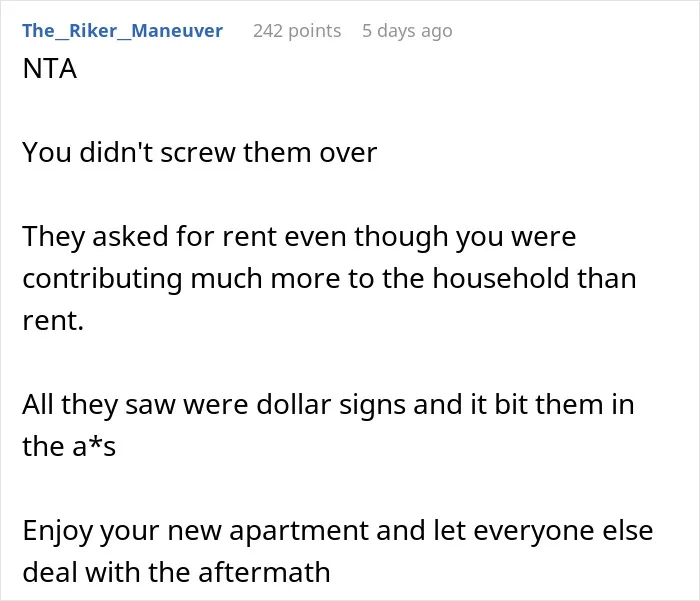
Task: Click the word aftermath at the comment end
Action: [264, 572]
